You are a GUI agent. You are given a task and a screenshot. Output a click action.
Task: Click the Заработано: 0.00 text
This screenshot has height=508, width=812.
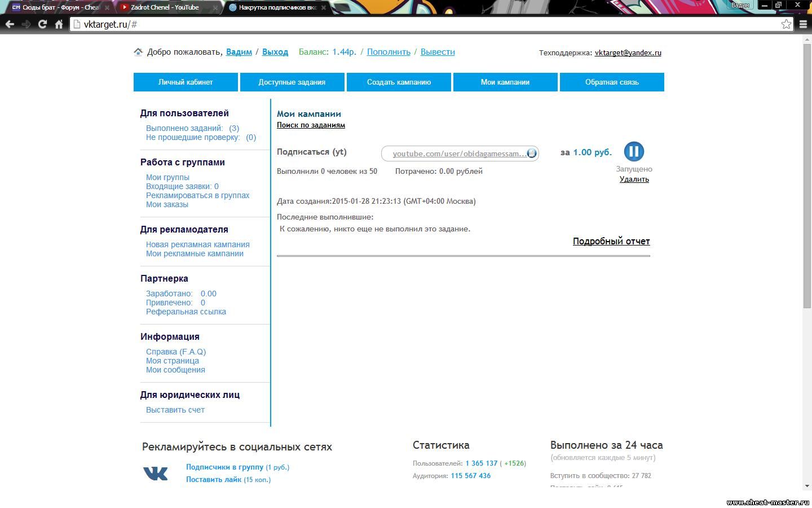[181, 294]
